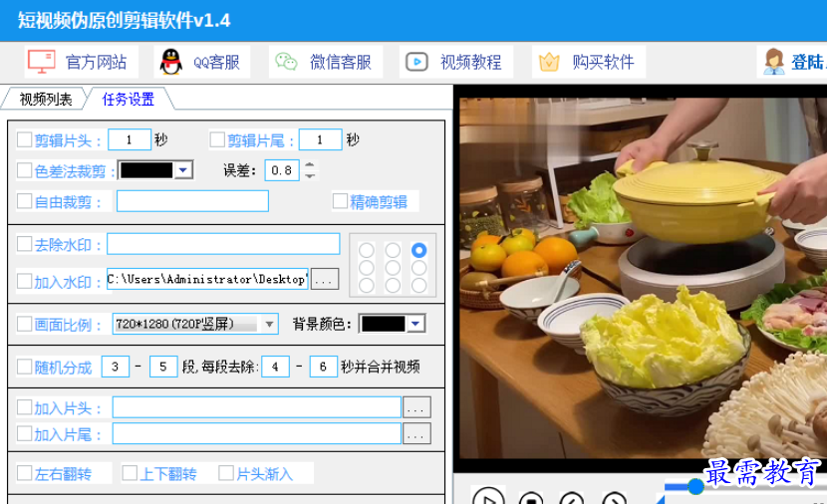Click the 每段去除 maximum seconds field 6
Viewport: 827px width, 504px height.
click(x=323, y=367)
